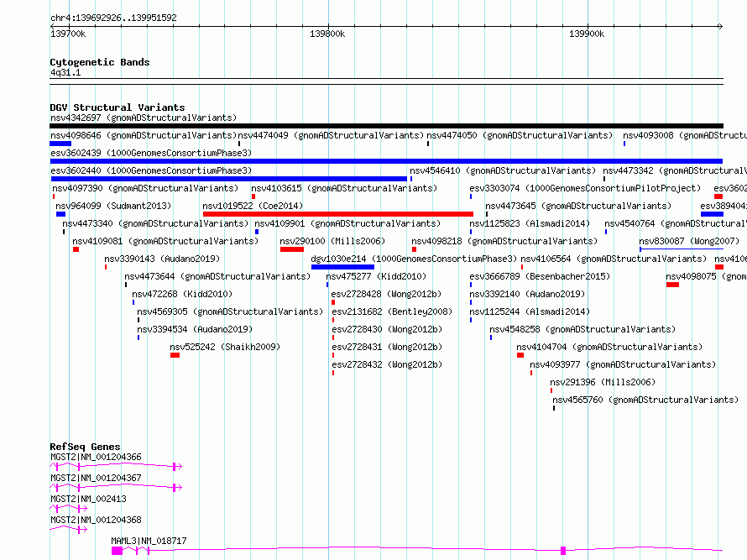Screen dimensions: 747x560
Task: Click nsv4109081 gnomAD variant label
Action: pyautogui.click(x=165, y=241)
